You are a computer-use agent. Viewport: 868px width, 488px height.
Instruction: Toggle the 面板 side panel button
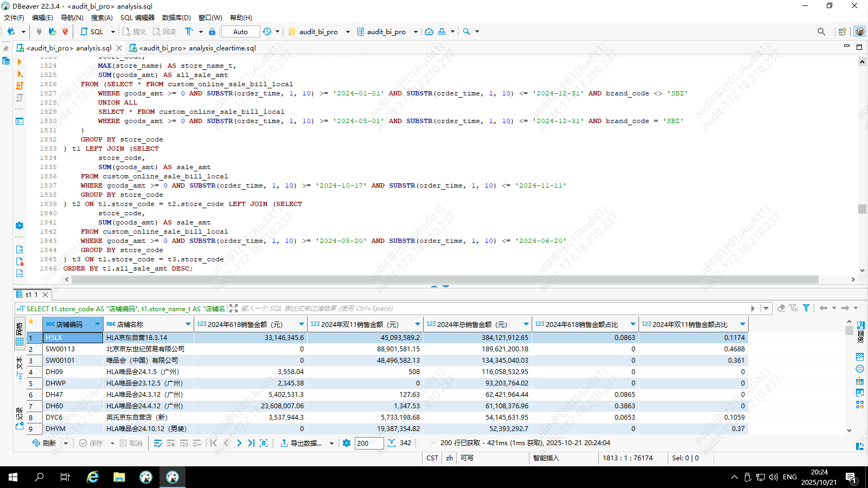click(x=860, y=332)
